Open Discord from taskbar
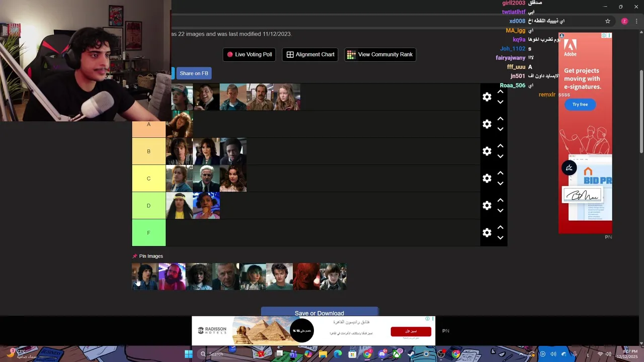Image resolution: width=644 pixels, height=362 pixels. pos(382,354)
